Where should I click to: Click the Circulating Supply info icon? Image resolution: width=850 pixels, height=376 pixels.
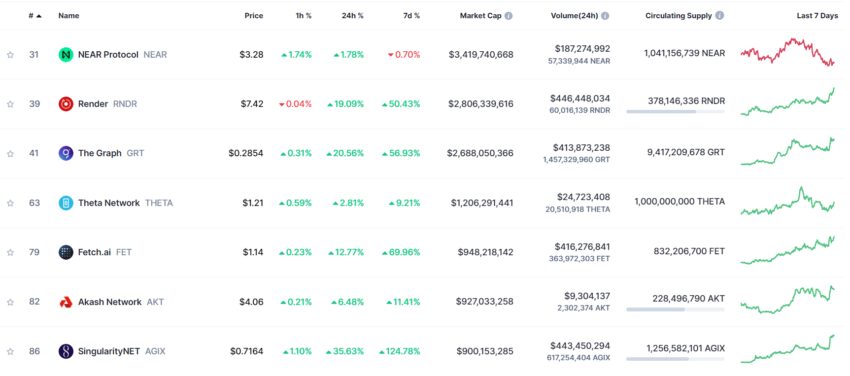point(719,16)
